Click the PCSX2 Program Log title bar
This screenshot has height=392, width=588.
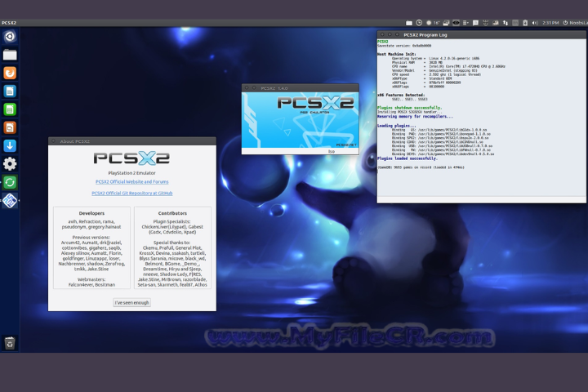482,34
